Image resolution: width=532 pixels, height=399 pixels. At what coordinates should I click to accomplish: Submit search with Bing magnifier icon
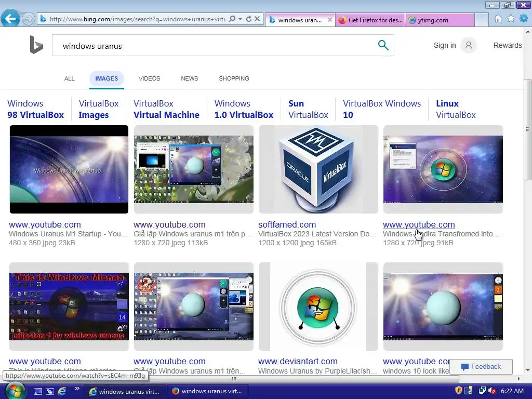click(x=383, y=45)
